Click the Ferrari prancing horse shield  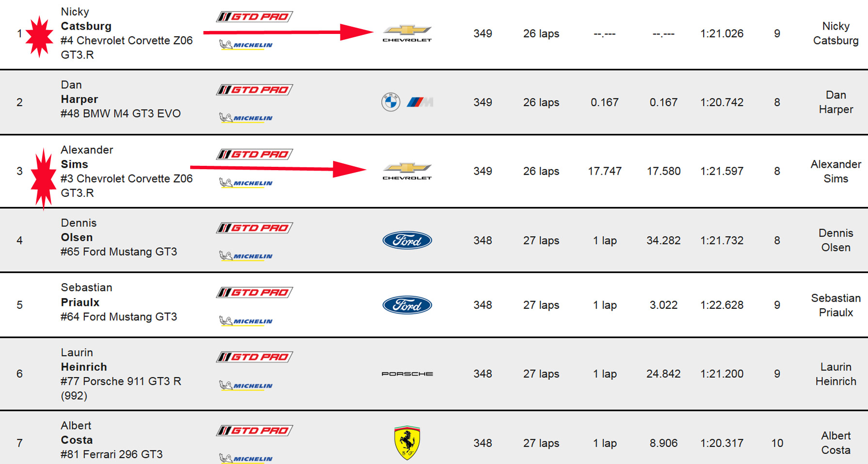coord(407,443)
